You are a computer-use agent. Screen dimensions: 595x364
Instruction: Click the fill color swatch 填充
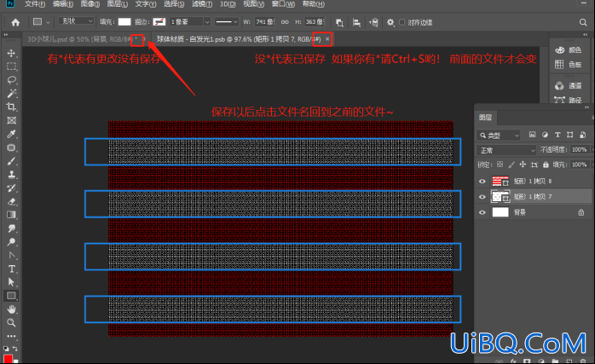point(124,21)
